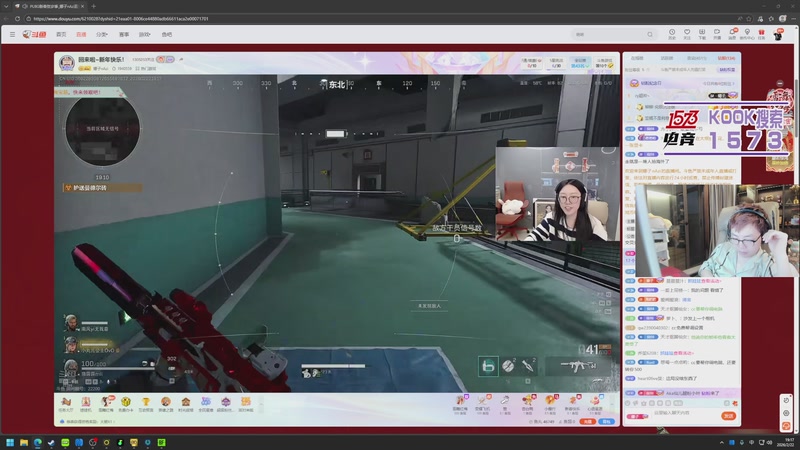The height and width of the screenshot is (450, 800).
Task: Click the first card in the video header
Action: pyautogui.click(x=532, y=63)
